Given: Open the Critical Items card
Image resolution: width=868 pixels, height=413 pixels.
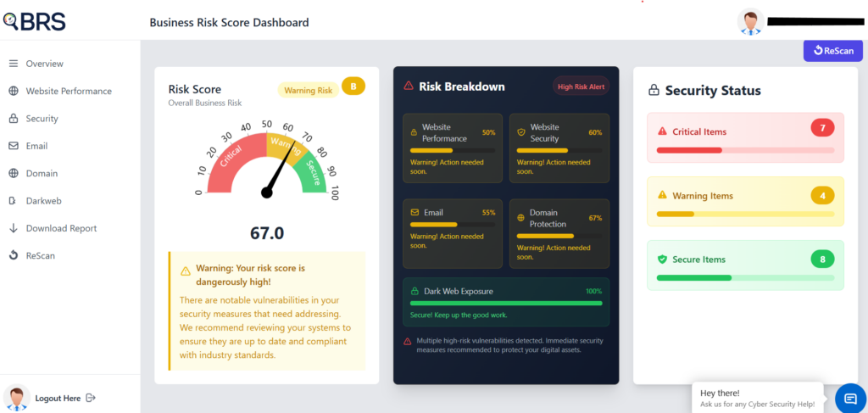Looking at the screenshot, I should 745,137.
